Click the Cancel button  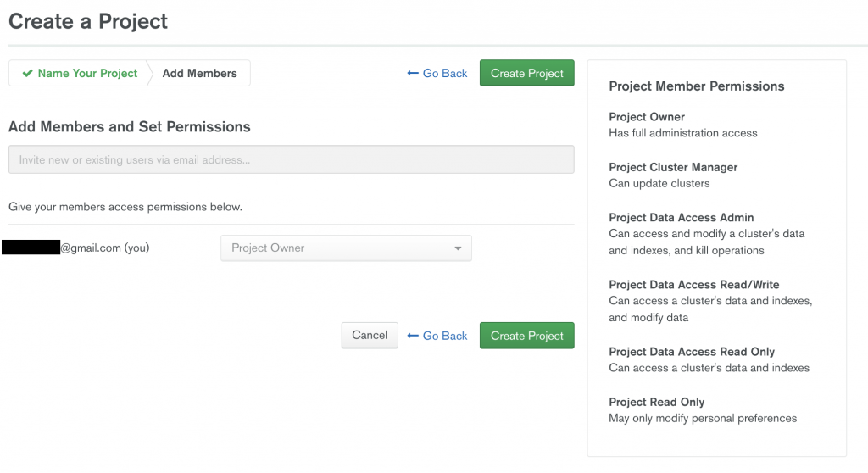(x=370, y=336)
